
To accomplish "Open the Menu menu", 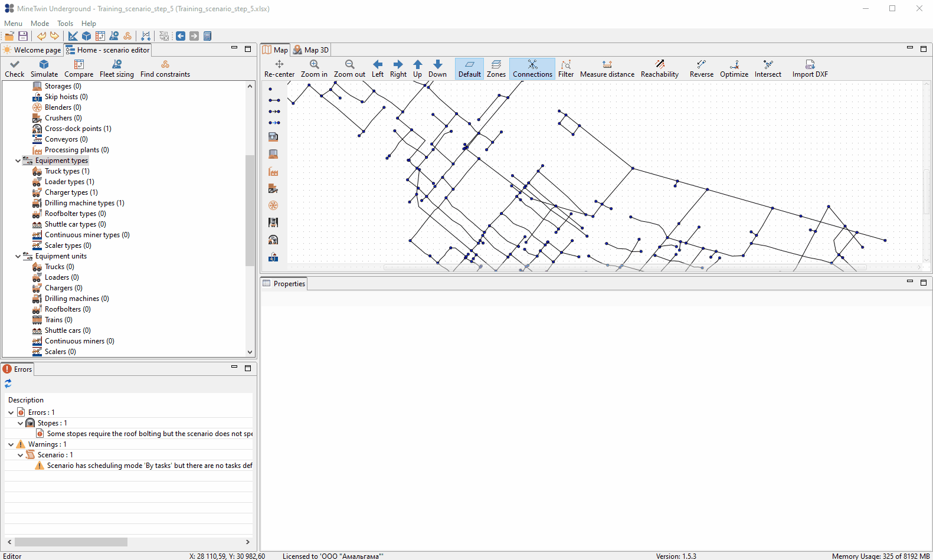I will 13,24.
